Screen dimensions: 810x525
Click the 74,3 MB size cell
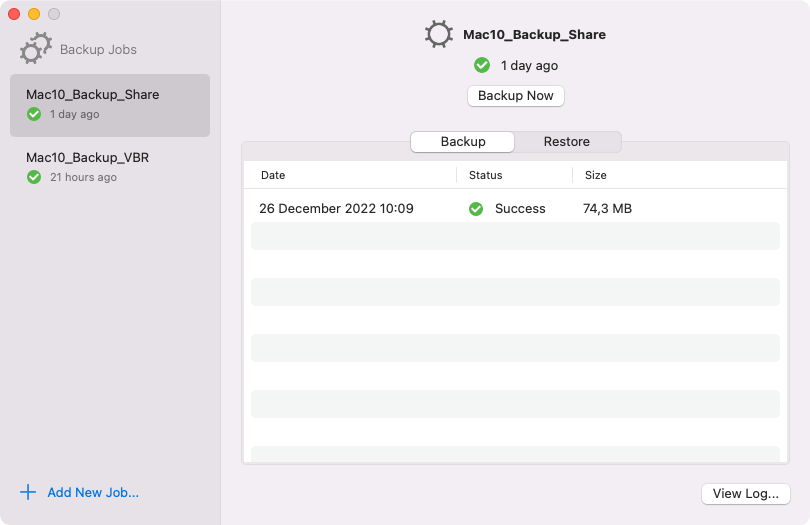coord(607,209)
